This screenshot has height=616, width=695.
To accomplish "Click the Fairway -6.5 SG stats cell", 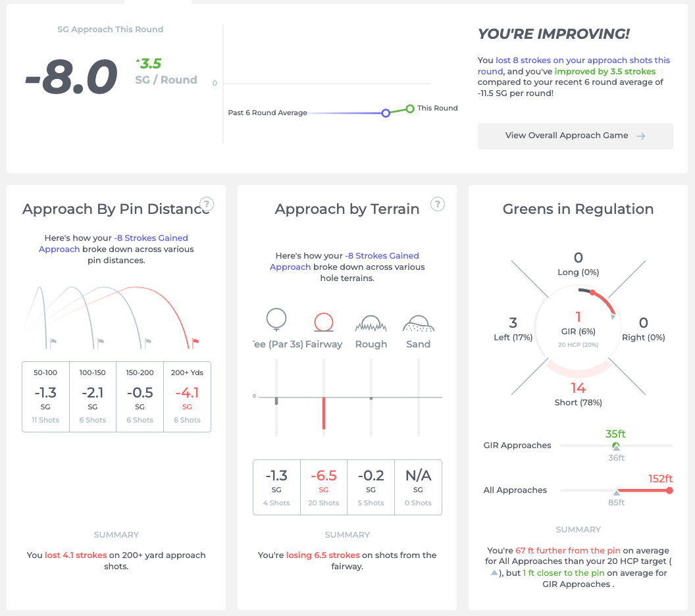I will (324, 488).
